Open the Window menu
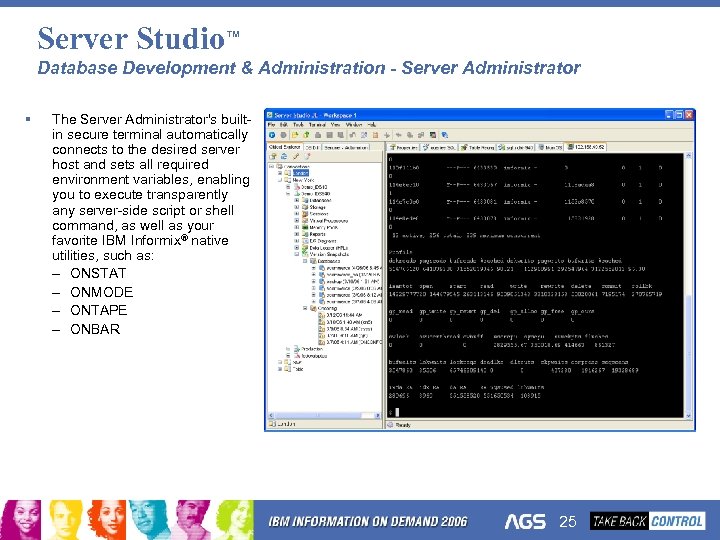 [354, 124]
